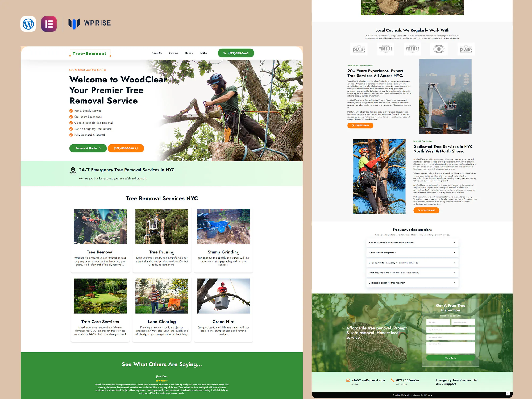Click the Your Name input field
The image size is (532, 399).
pos(438,322)
